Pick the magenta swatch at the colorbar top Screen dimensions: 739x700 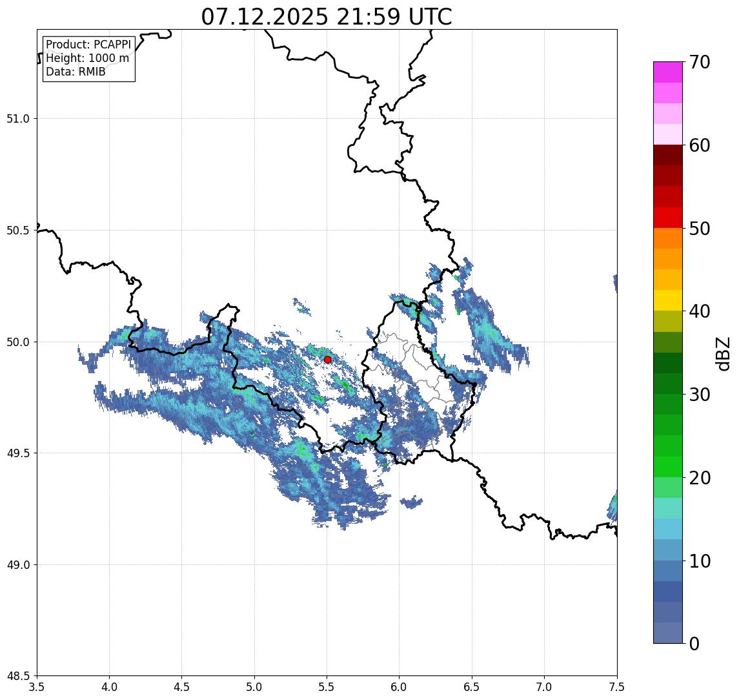pyautogui.click(x=668, y=72)
